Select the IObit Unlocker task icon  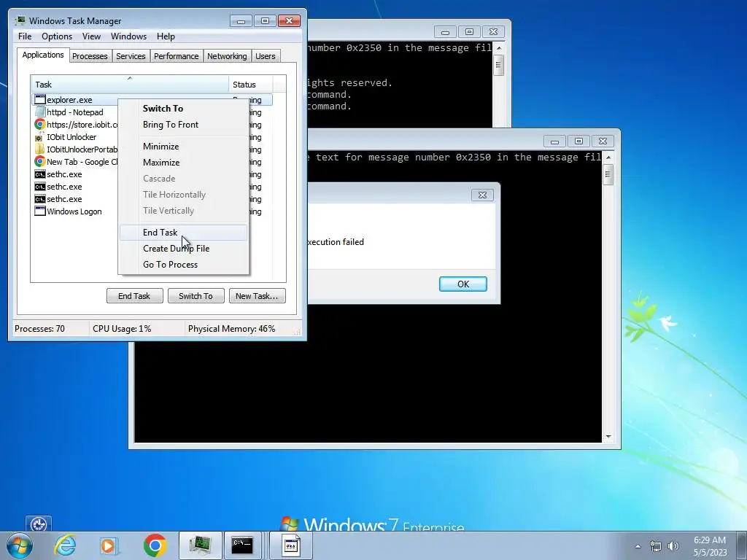click(x=40, y=137)
